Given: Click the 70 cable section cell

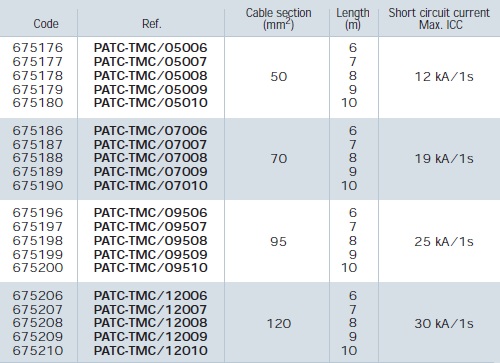Looking at the screenshot, I should pyautogui.click(x=279, y=159).
